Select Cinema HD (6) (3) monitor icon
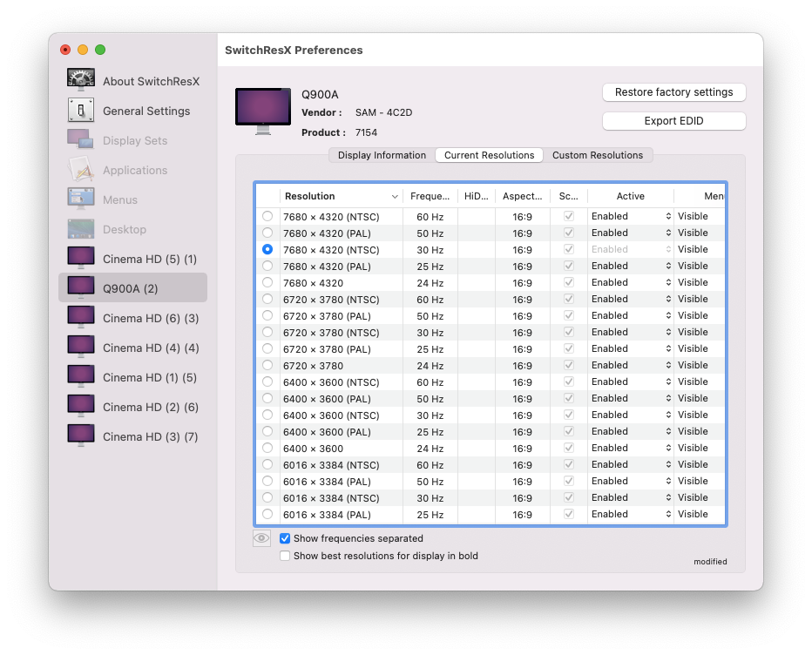This screenshot has width=812, height=655. coord(81,317)
